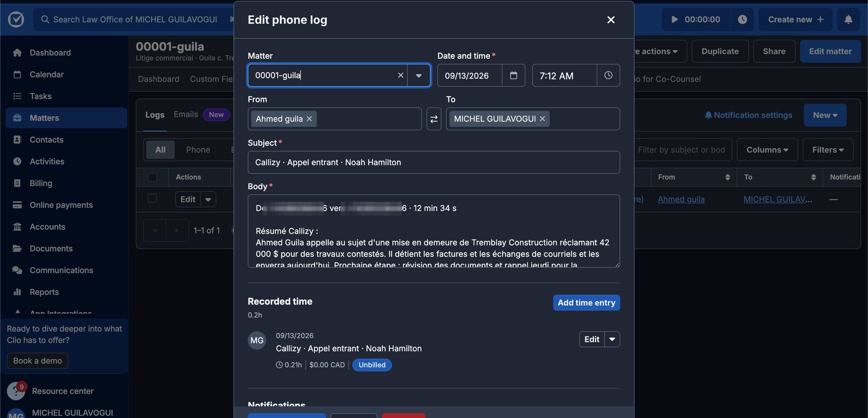
Task: Clear the matter field selection
Action: click(x=400, y=75)
